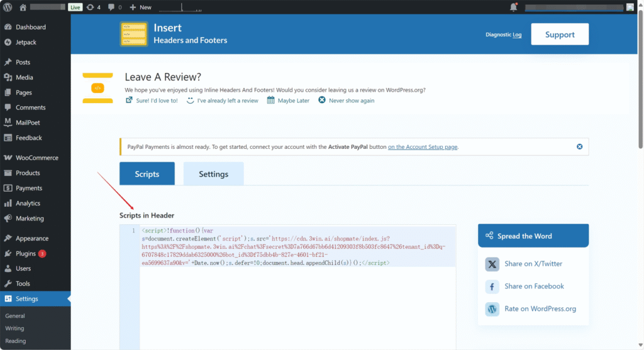Click the Plugins update badge 3

42,254
